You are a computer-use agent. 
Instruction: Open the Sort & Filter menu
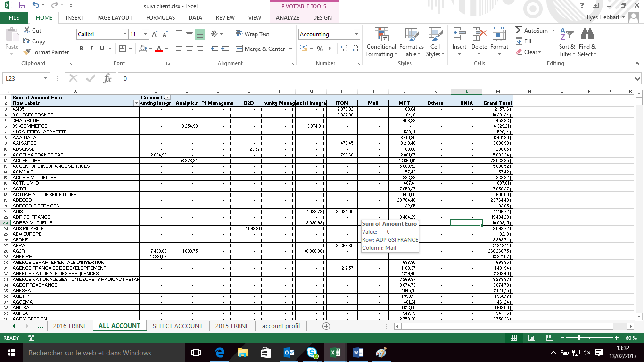[x=567, y=42]
